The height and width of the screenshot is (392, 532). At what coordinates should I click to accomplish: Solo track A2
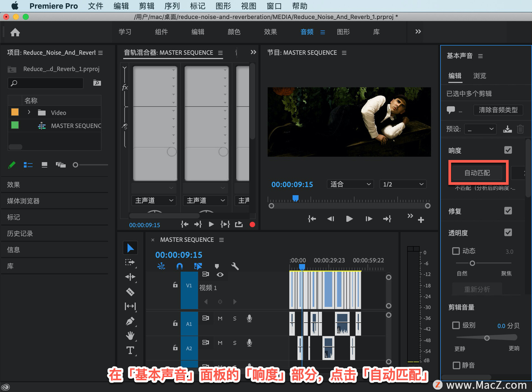tap(235, 343)
